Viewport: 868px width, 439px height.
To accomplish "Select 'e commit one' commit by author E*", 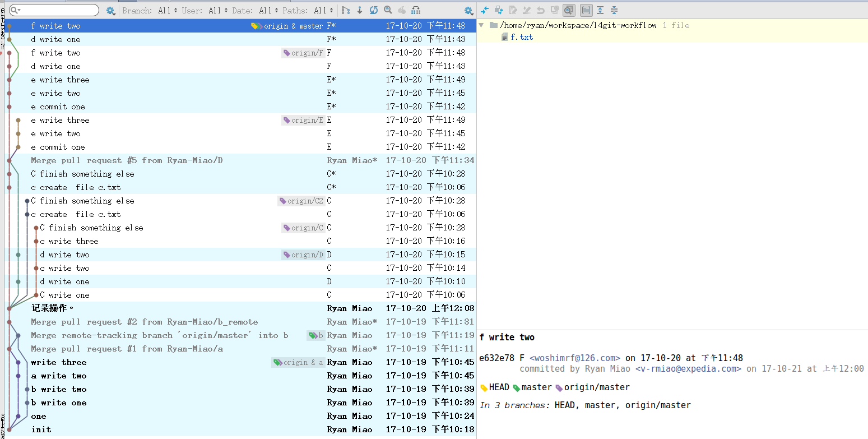I will pos(240,107).
